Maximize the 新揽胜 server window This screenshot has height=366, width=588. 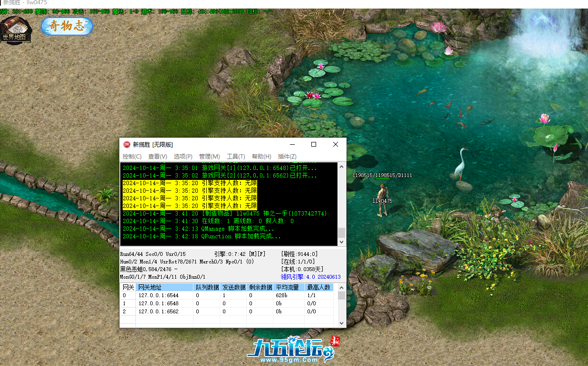pos(314,144)
